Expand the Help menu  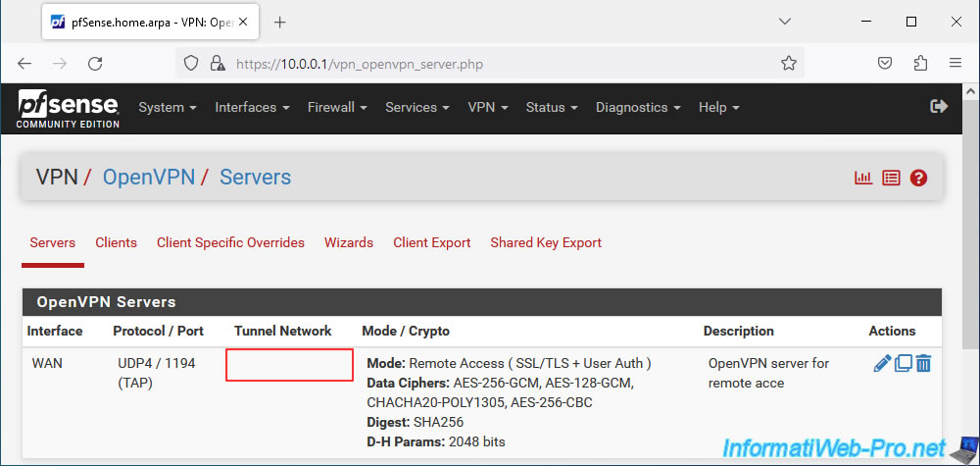pyautogui.click(x=719, y=108)
